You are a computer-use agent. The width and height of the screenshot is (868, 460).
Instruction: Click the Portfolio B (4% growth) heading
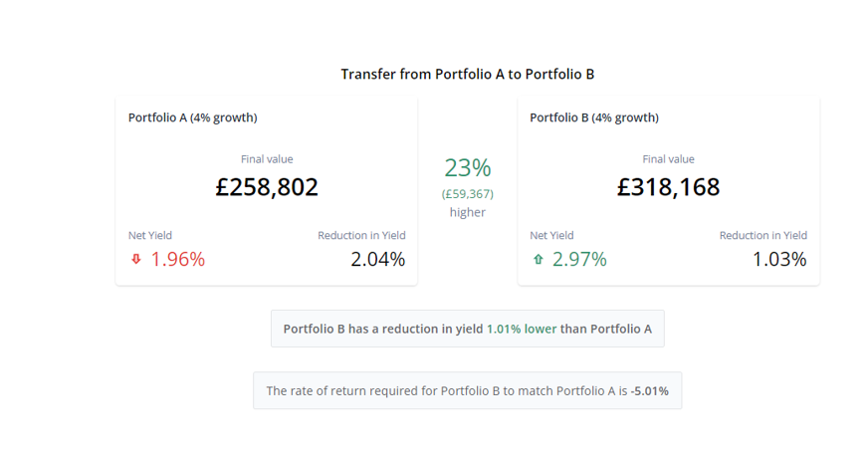594,117
